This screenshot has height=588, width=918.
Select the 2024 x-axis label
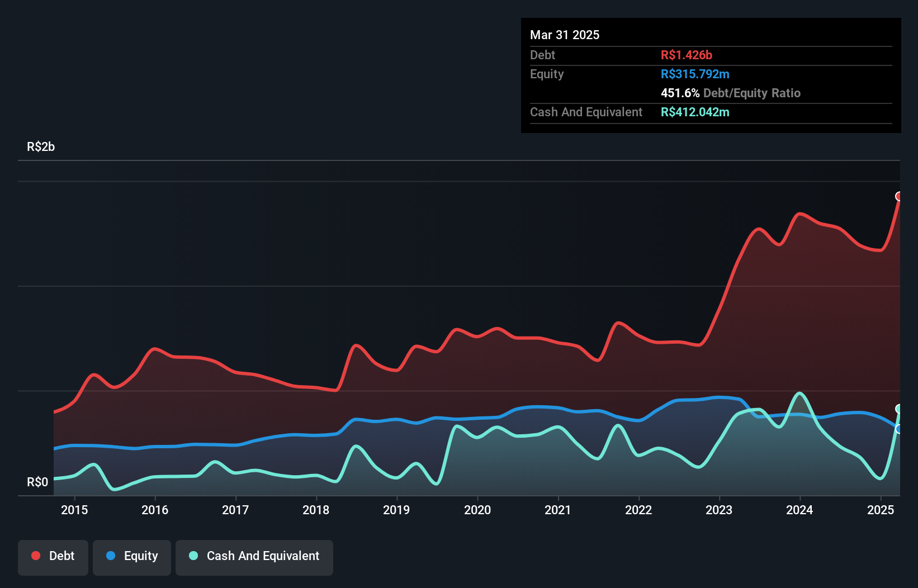(799, 510)
